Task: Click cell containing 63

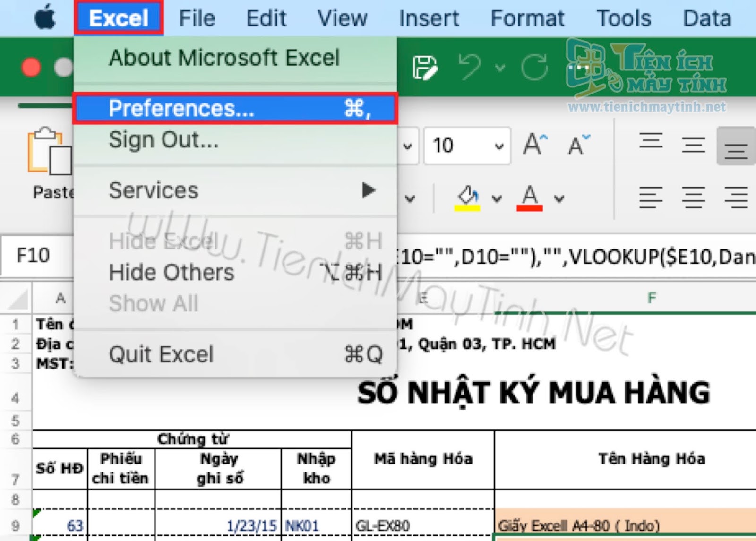Action: 60,525
